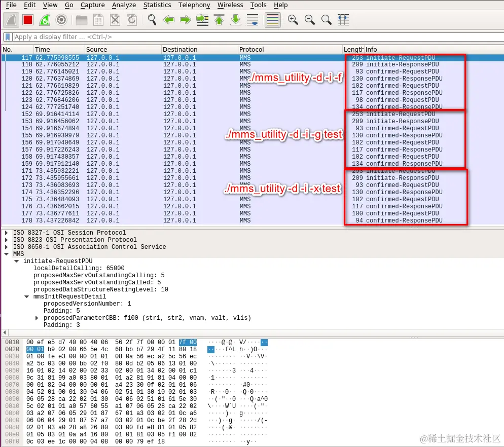504x447 pixels.
Task: Jump to first packet icon
Action: (x=219, y=20)
